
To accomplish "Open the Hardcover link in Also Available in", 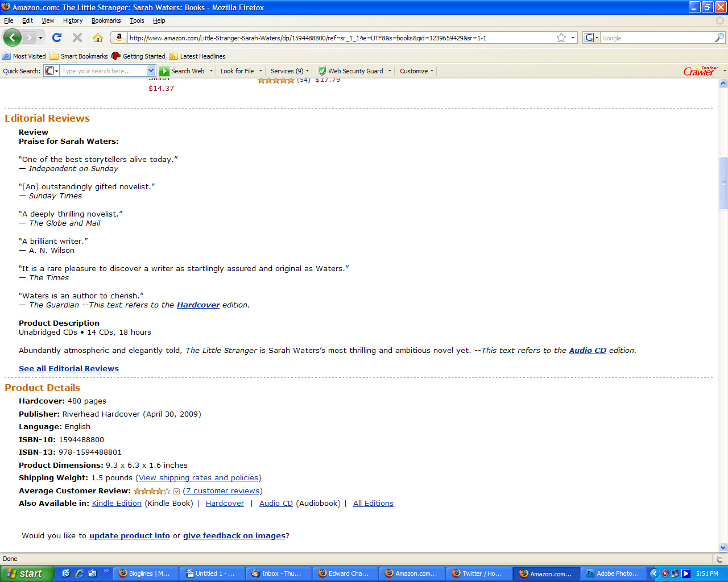I will (x=225, y=504).
